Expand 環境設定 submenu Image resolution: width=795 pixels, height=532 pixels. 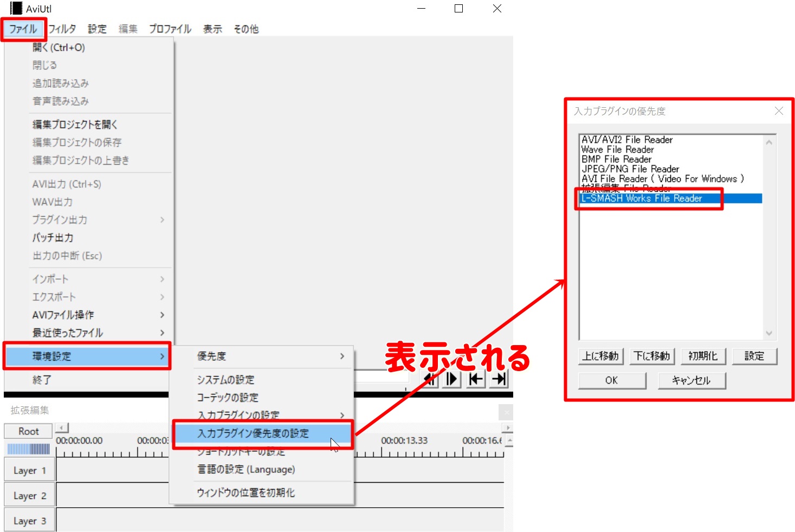point(88,356)
